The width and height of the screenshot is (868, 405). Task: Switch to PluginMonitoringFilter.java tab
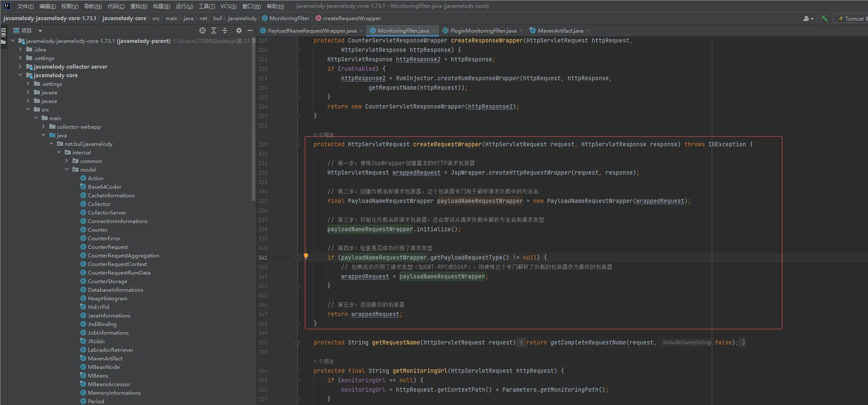point(483,30)
